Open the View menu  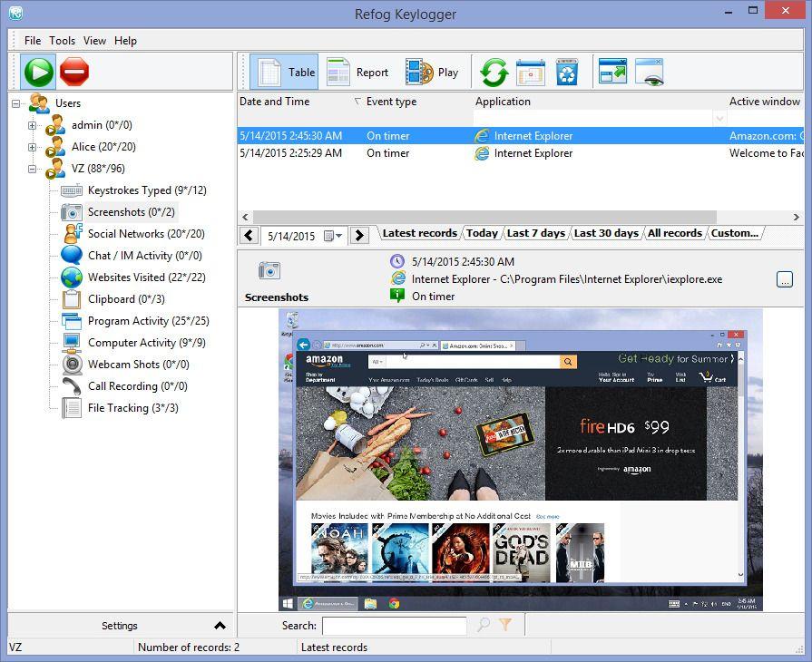tap(94, 41)
